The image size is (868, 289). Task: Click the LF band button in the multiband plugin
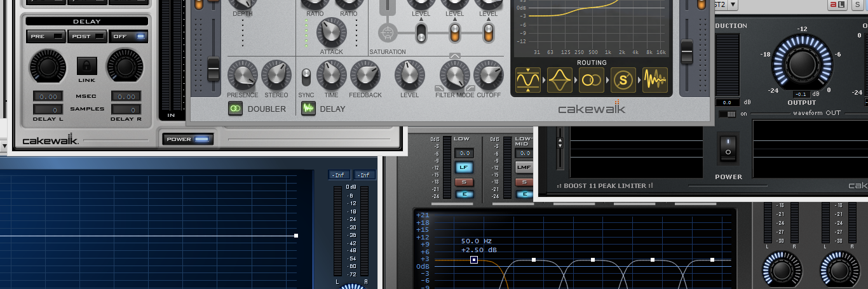[x=463, y=168]
